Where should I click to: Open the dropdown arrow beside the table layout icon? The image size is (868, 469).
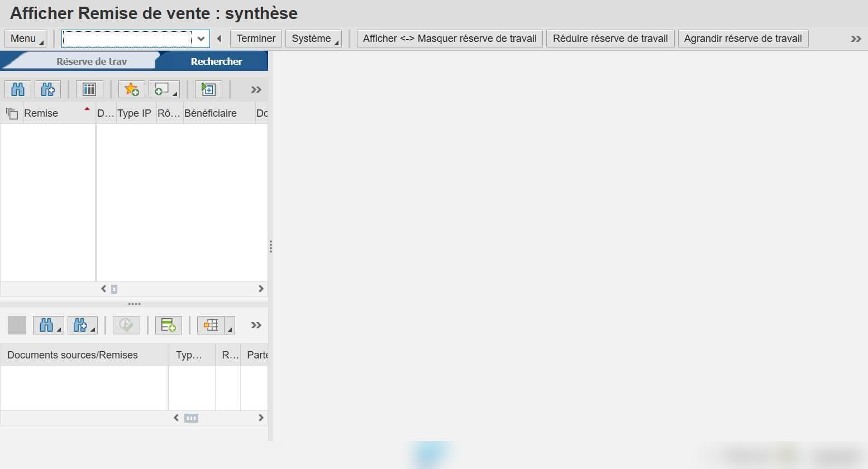click(x=230, y=325)
